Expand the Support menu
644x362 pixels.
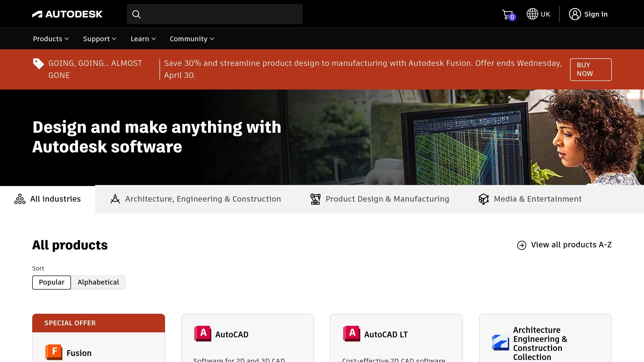(100, 39)
